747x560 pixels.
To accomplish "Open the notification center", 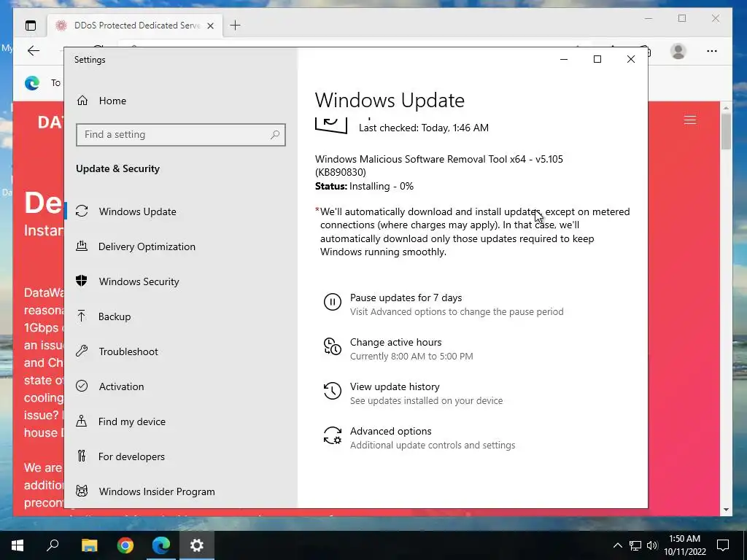I will (x=723, y=545).
